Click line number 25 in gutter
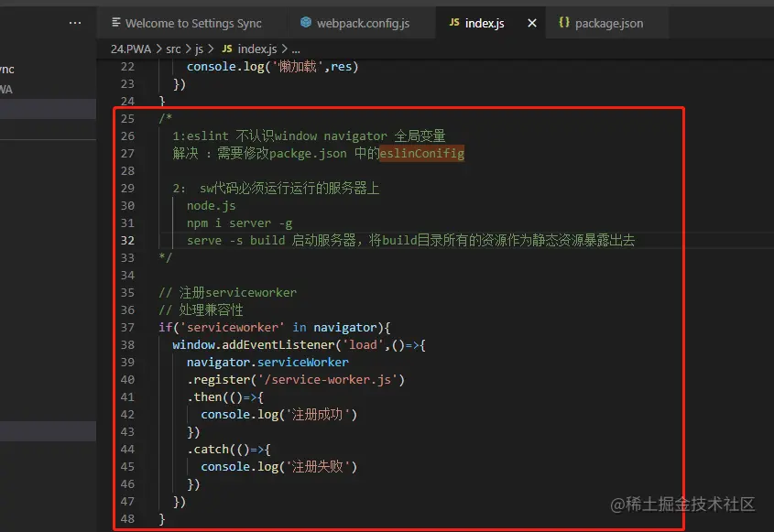The image size is (774, 532). (127, 118)
